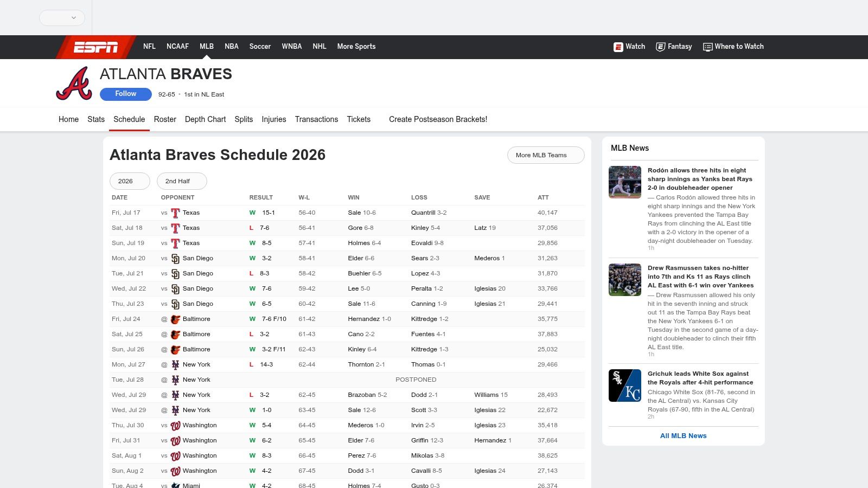Click Baltimore logo in Sat, Jul 25 row
The width and height of the screenshot is (868, 488).
[x=175, y=335]
